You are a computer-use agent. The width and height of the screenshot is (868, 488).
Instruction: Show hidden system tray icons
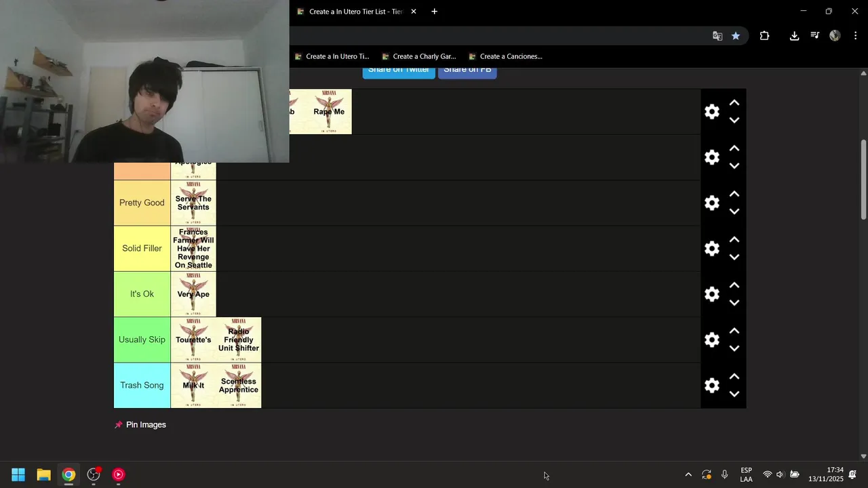688,474
